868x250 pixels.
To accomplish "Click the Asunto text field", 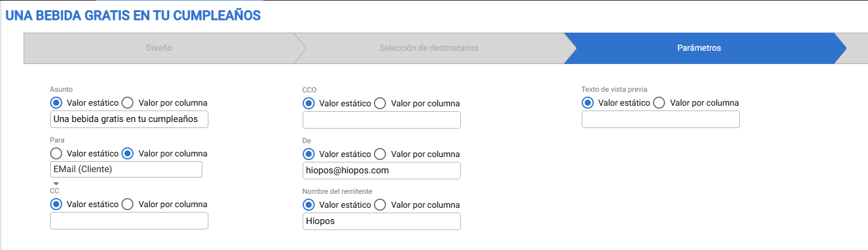I will coord(129,119).
